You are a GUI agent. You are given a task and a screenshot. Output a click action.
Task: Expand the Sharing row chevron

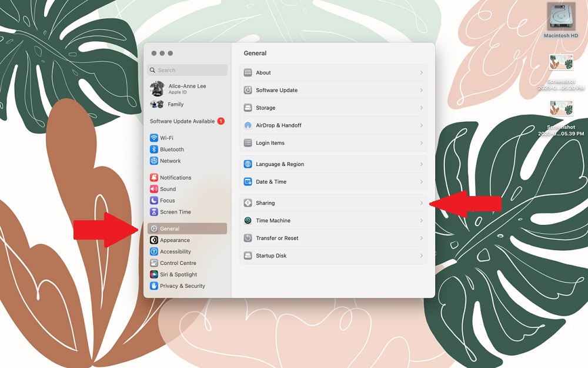[x=421, y=203]
